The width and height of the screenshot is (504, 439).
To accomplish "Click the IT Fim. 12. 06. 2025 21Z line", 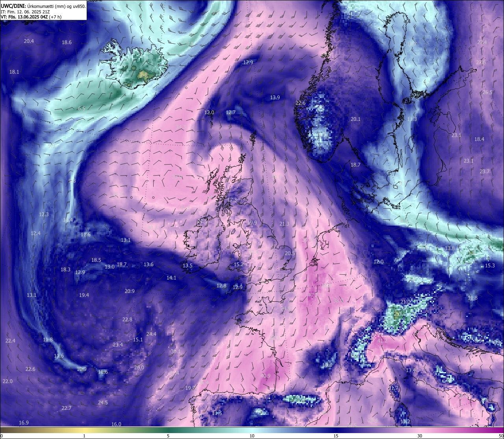I will (25, 11).
